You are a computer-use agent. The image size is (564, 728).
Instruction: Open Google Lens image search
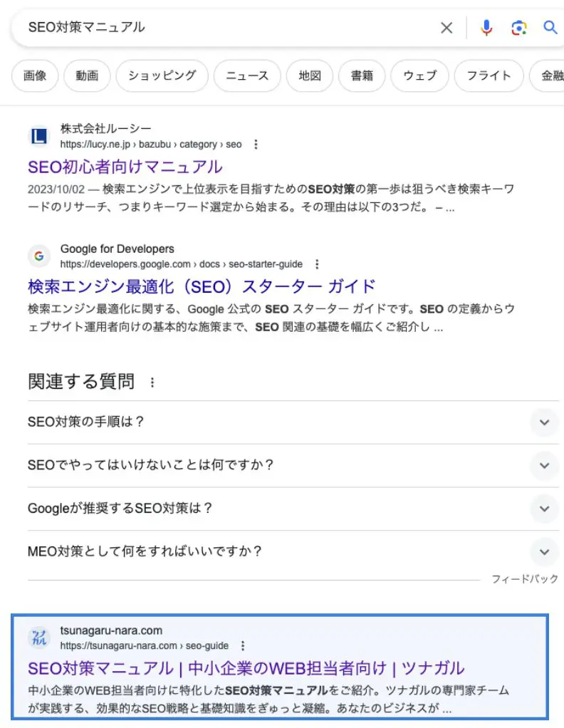[519, 28]
